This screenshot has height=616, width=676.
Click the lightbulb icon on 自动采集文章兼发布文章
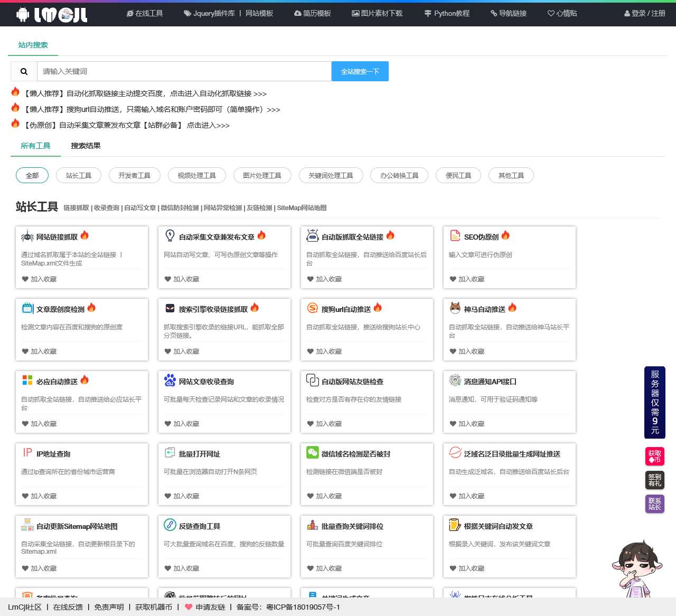click(x=170, y=236)
